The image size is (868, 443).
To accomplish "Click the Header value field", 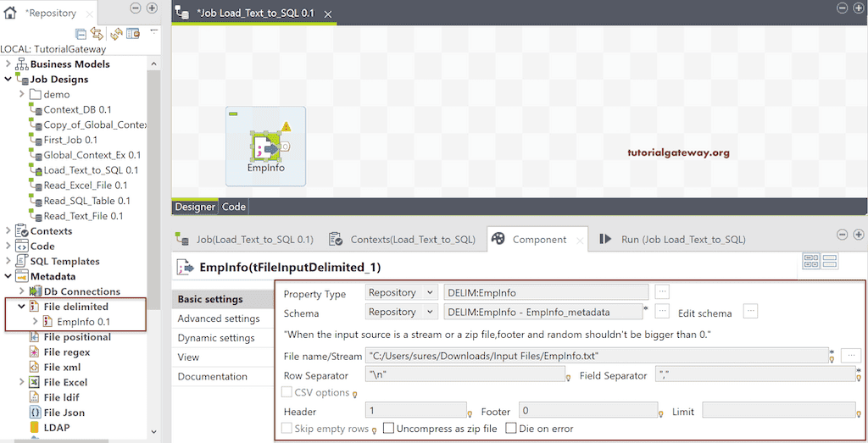I will click(416, 410).
